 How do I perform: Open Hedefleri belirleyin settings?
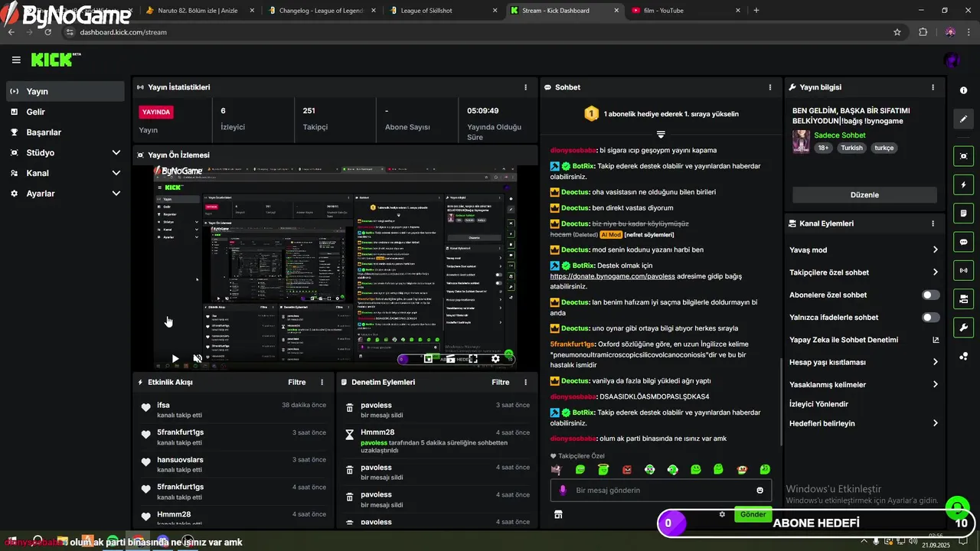pos(864,423)
